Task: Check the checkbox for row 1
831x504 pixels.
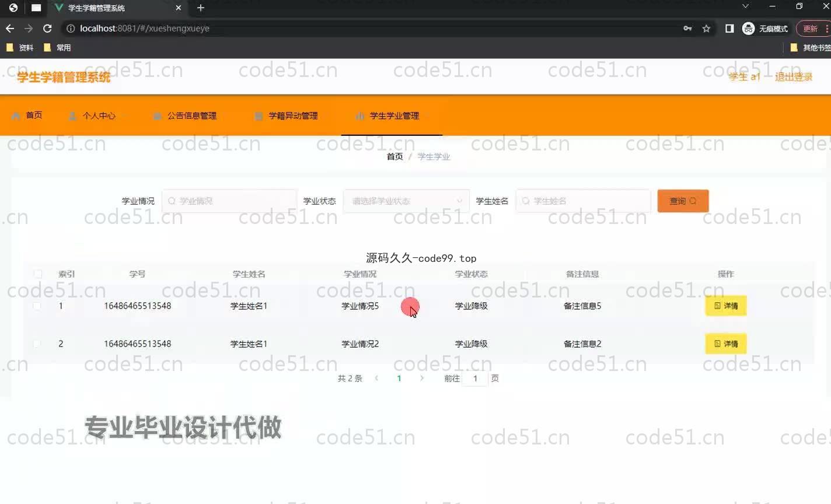Action: click(37, 306)
